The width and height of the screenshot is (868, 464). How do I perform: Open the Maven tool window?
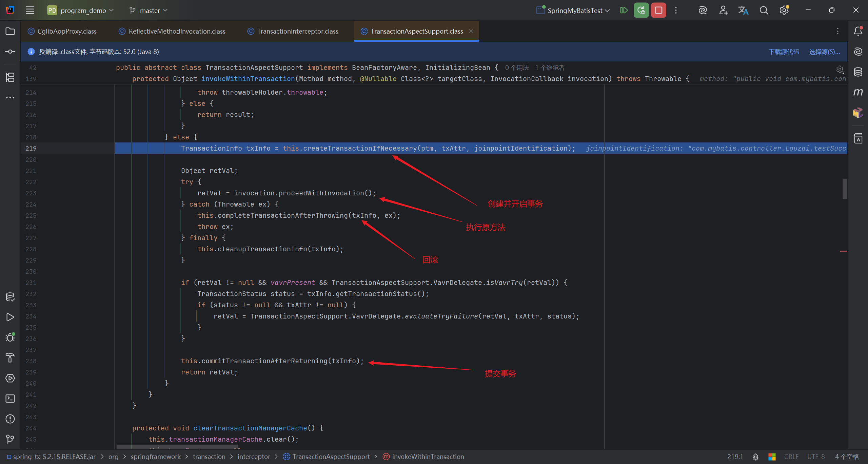pos(858,92)
